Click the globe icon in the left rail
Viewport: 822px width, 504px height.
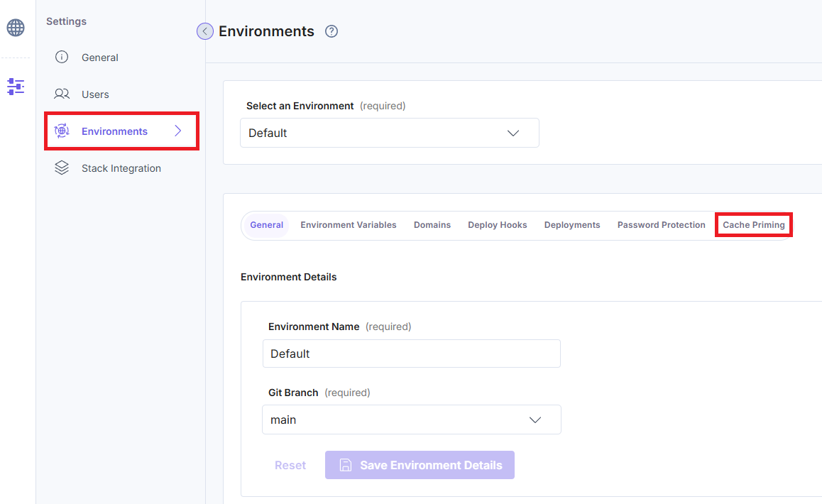pyautogui.click(x=15, y=27)
